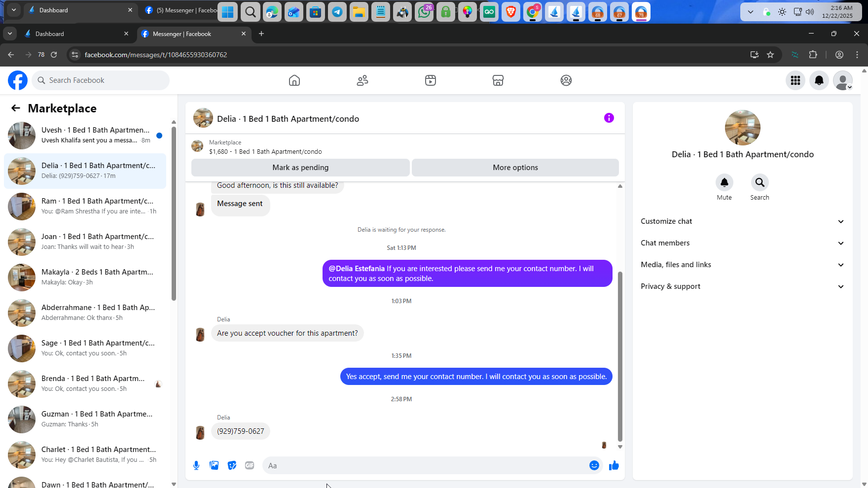
Task: Open WhatsApp from the taskbar
Action: point(424,12)
